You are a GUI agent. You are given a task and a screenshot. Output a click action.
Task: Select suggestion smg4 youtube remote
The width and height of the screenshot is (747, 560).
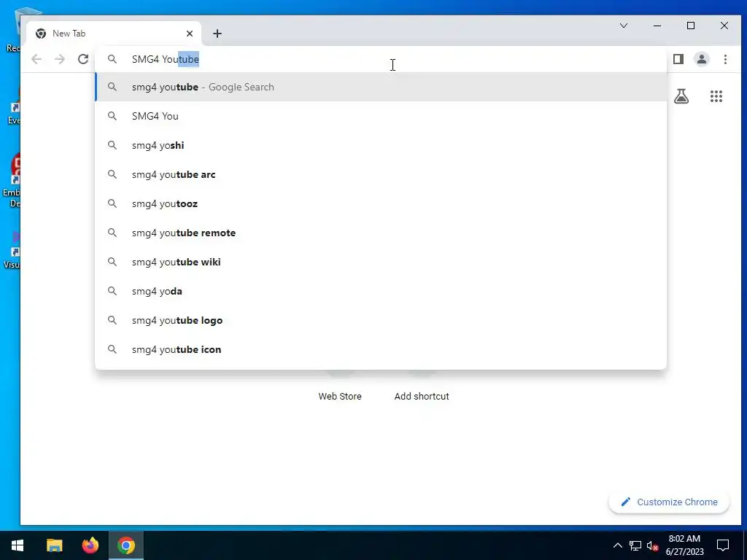pyautogui.click(x=381, y=233)
